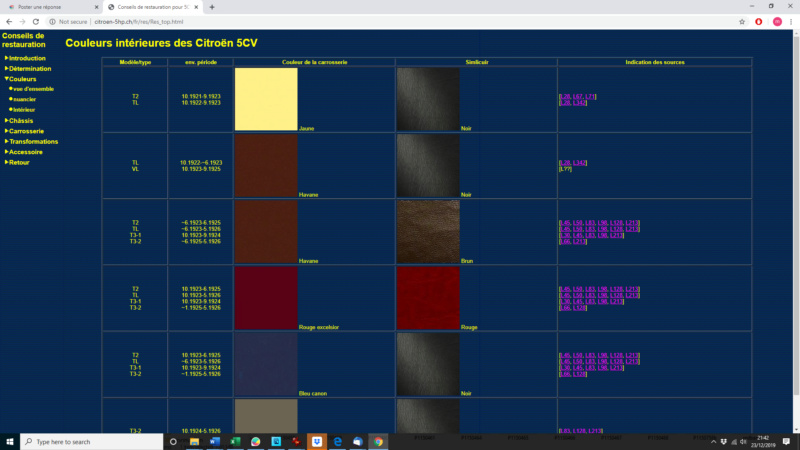The image size is (800, 450).
Task: Click the address bar URL field
Action: coord(138,22)
